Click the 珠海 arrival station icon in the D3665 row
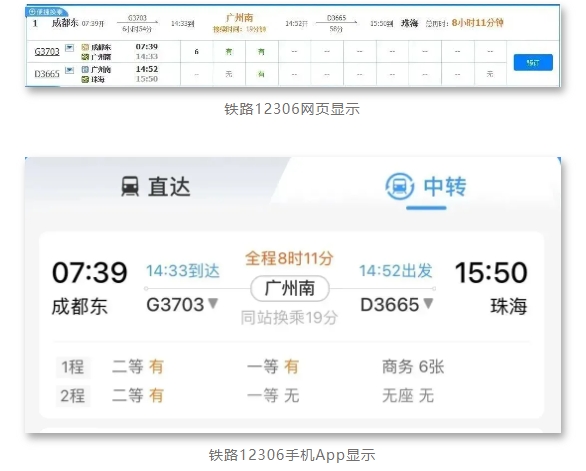This screenshot has height=471, width=586. point(85,79)
